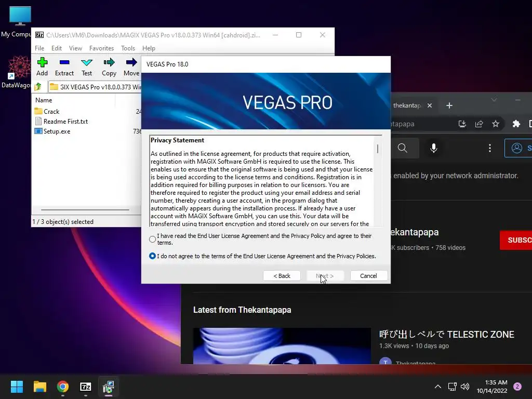Open the View menu in 7-Zip
532x399 pixels.
pyautogui.click(x=75, y=48)
